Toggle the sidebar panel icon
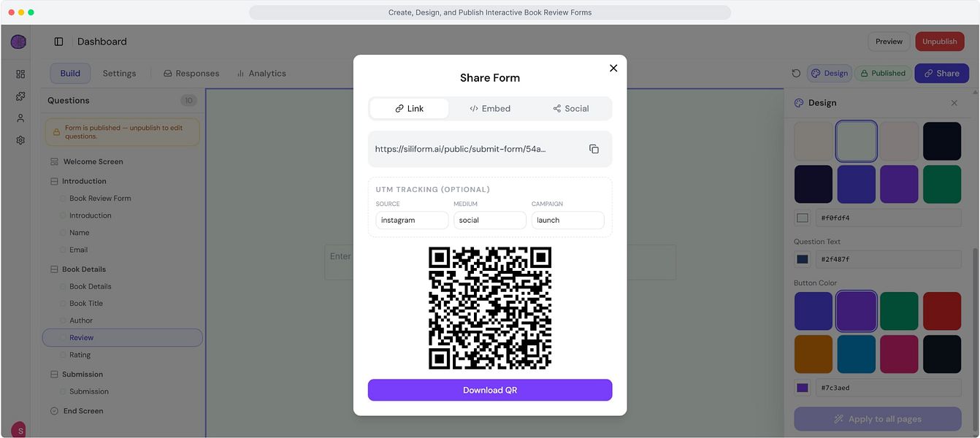 pyautogui.click(x=59, y=42)
